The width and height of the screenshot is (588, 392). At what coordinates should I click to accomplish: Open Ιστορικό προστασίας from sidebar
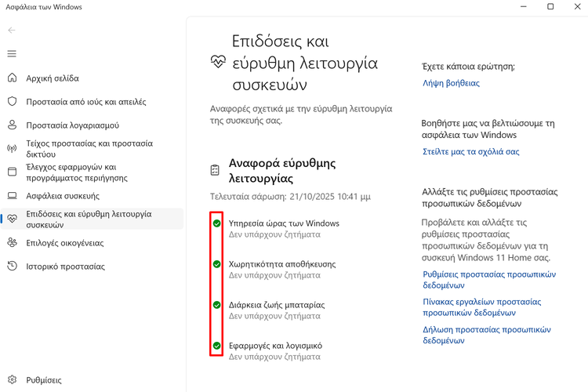[x=65, y=267]
